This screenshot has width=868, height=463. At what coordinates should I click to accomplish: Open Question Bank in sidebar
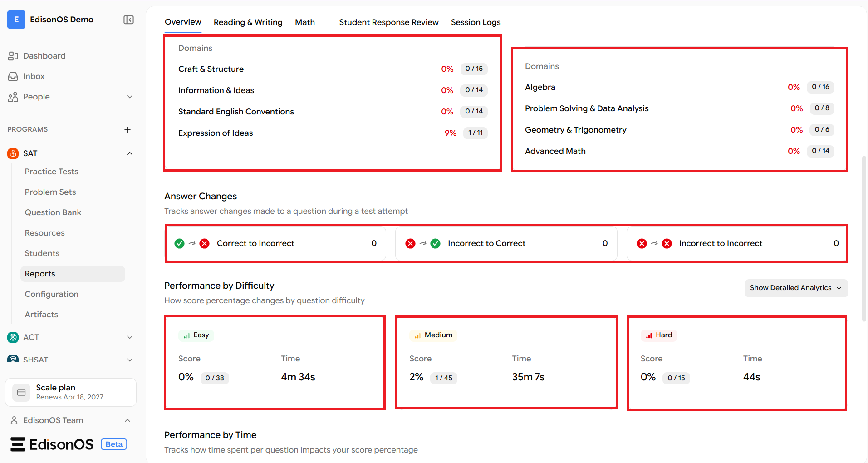(53, 212)
